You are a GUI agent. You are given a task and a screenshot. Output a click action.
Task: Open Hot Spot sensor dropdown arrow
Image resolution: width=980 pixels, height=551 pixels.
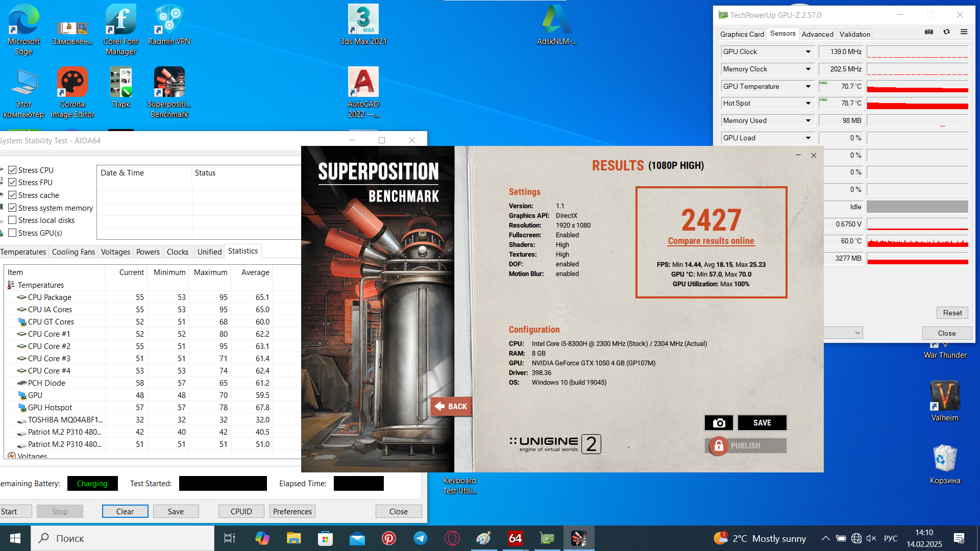[808, 103]
